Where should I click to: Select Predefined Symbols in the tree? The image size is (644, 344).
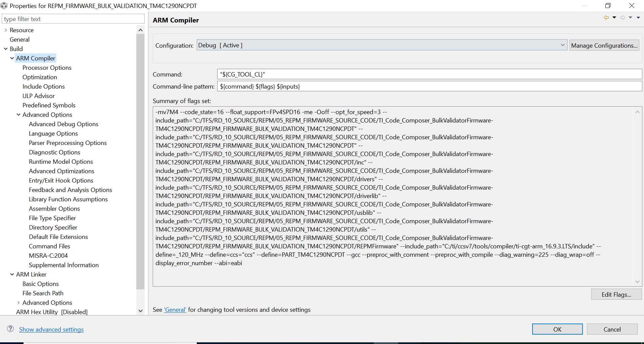click(49, 105)
